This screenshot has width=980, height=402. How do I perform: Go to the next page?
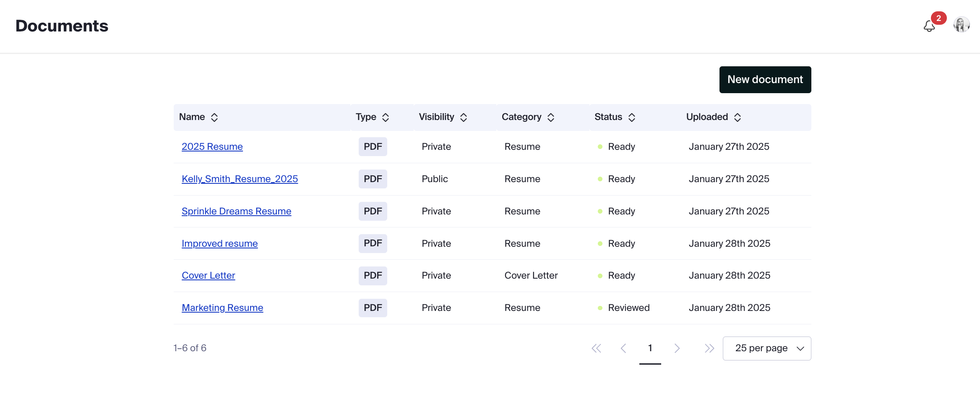point(677,348)
